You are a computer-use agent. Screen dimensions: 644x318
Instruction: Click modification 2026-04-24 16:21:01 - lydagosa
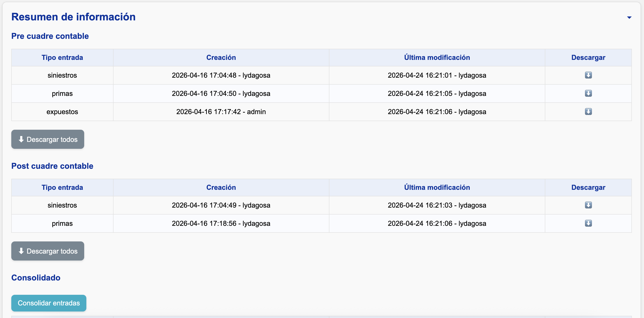(437, 75)
